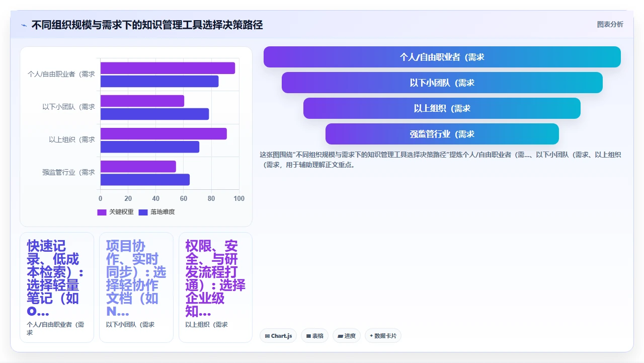Click the page title 不同组织规模与需求下的知识管理工具选择决策路径
This screenshot has width=644, height=363.
tap(147, 25)
